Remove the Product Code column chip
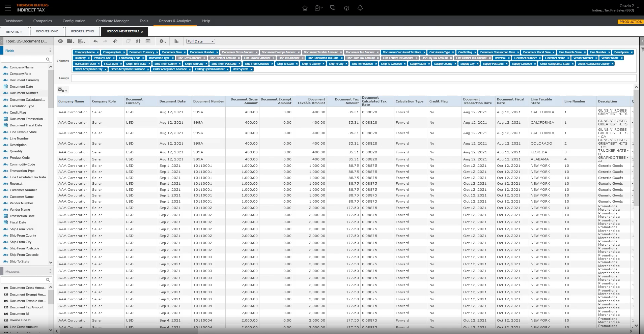 click(x=114, y=58)
